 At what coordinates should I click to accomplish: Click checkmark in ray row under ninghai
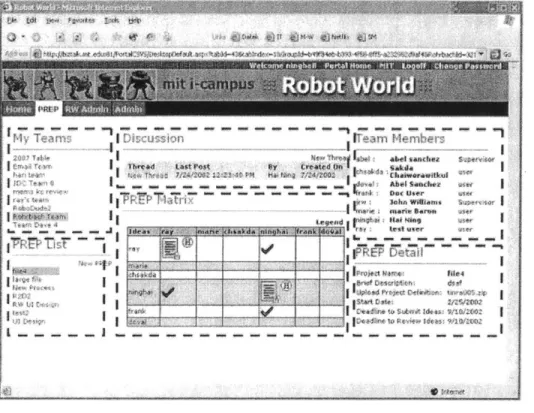(x=267, y=249)
